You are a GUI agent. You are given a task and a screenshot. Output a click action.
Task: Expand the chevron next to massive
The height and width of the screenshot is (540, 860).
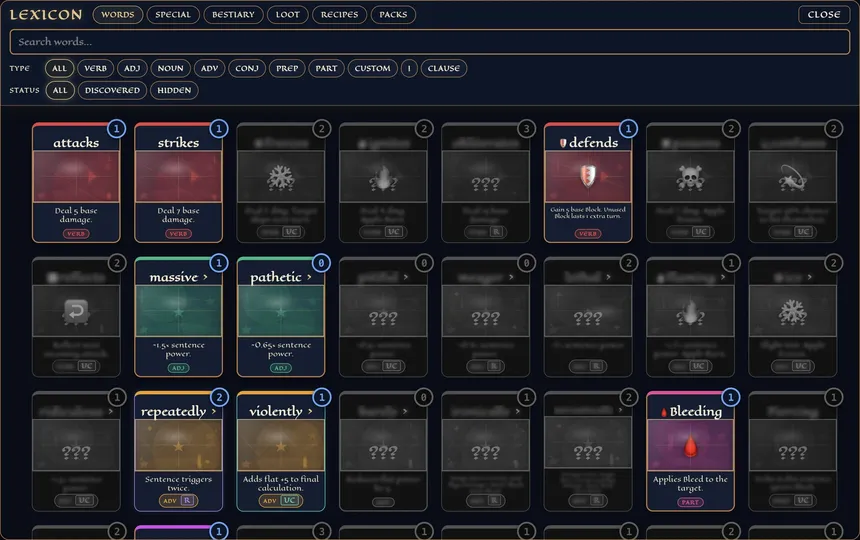tap(205, 277)
